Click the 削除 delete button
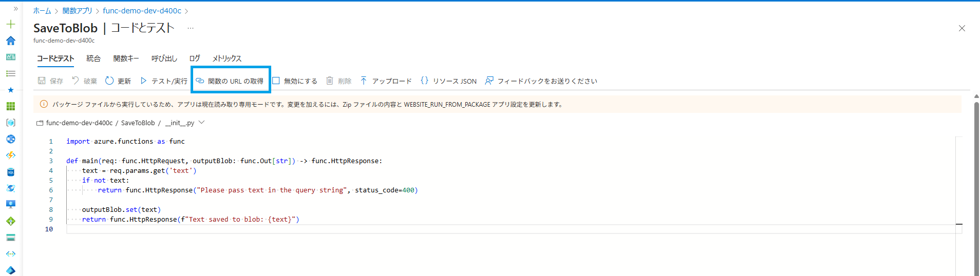 click(x=339, y=81)
